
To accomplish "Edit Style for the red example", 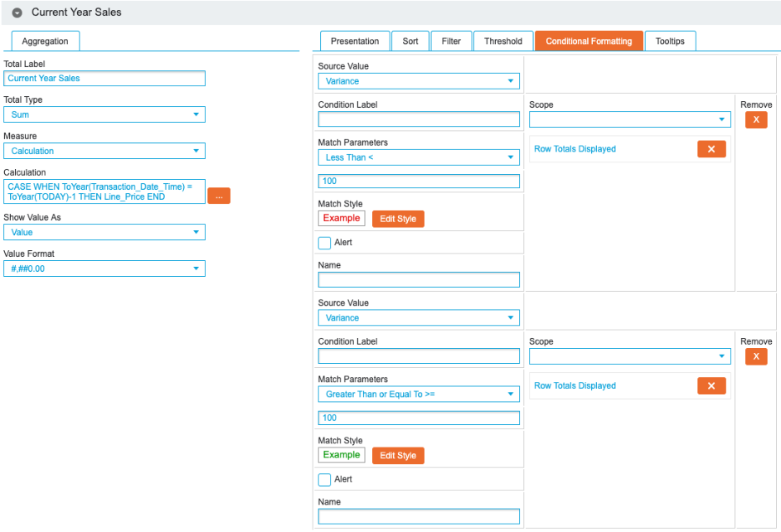I will point(398,219).
